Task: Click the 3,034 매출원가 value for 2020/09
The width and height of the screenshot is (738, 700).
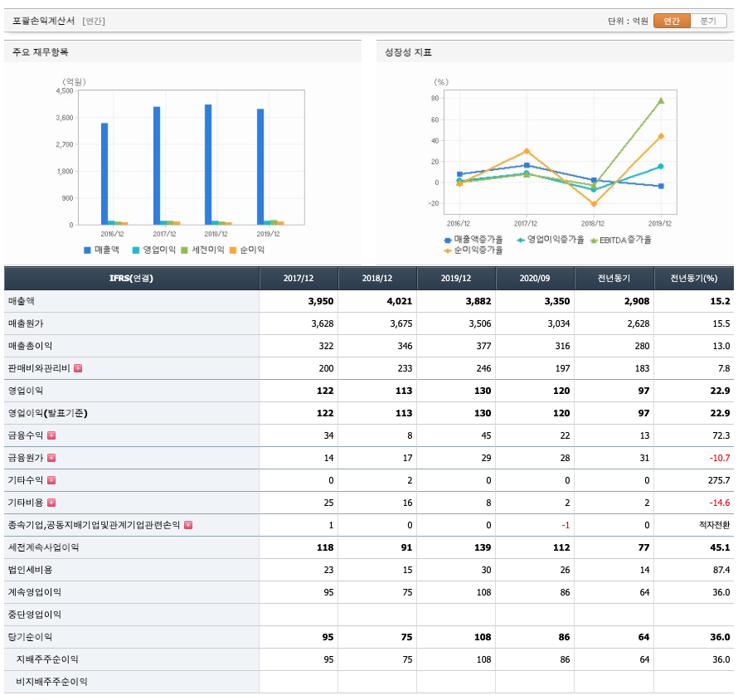Action: tap(559, 323)
